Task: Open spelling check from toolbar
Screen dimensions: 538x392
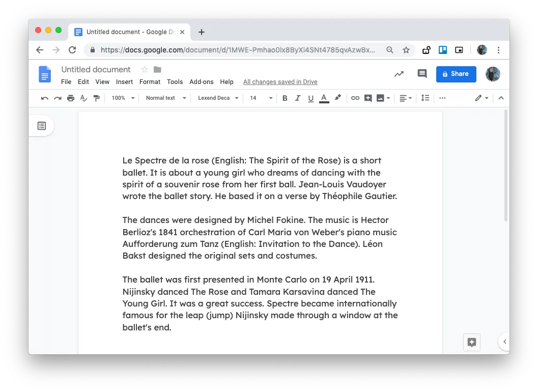Action: pos(83,98)
